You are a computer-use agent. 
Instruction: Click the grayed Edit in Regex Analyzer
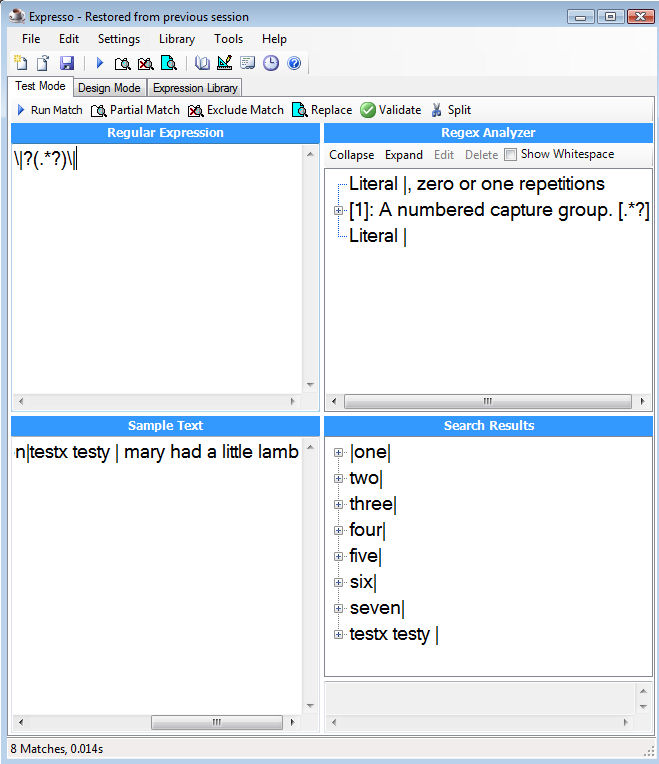[444, 155]
